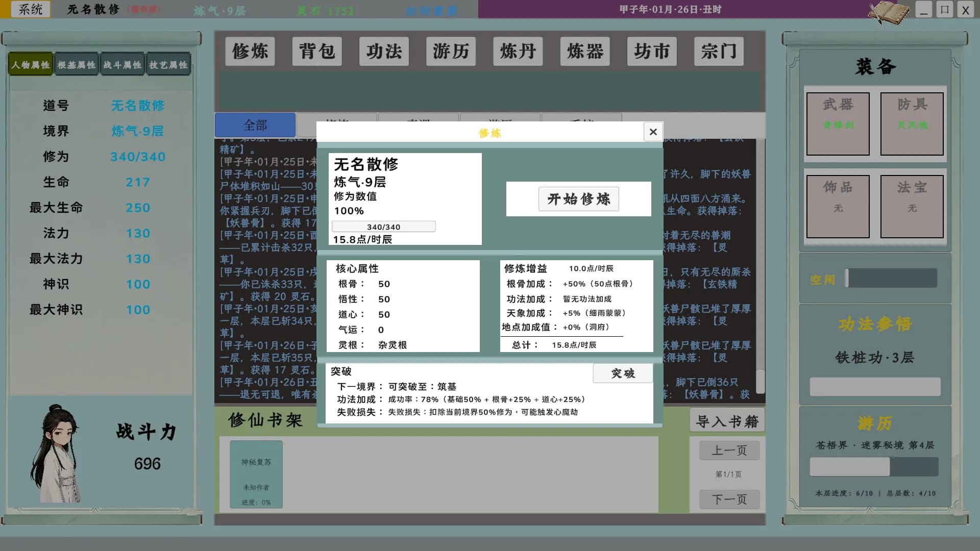
Task: Click the 修为 value 340/340 in attributes
Action: (138, 157)
